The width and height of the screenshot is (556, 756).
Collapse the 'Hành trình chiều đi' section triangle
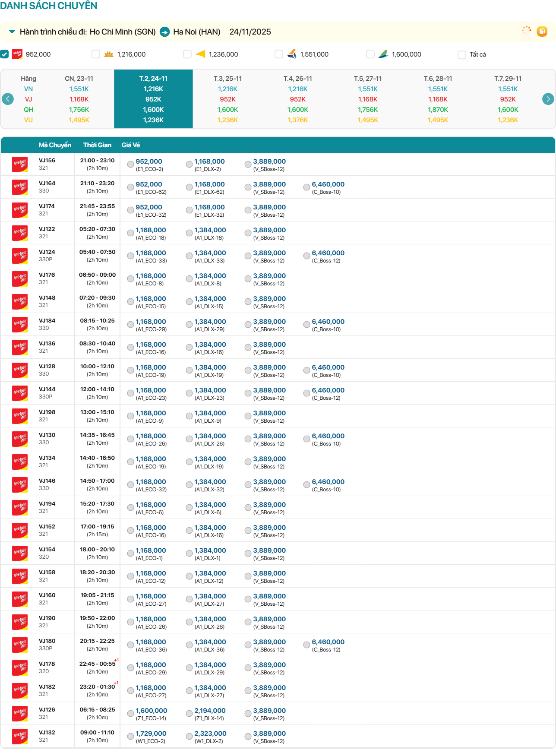click(x=12, y=32)
